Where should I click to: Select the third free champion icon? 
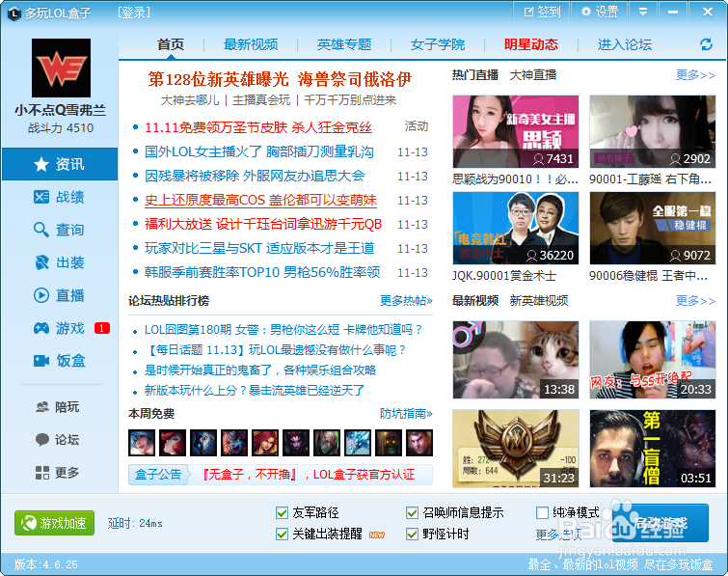point(203,443)
